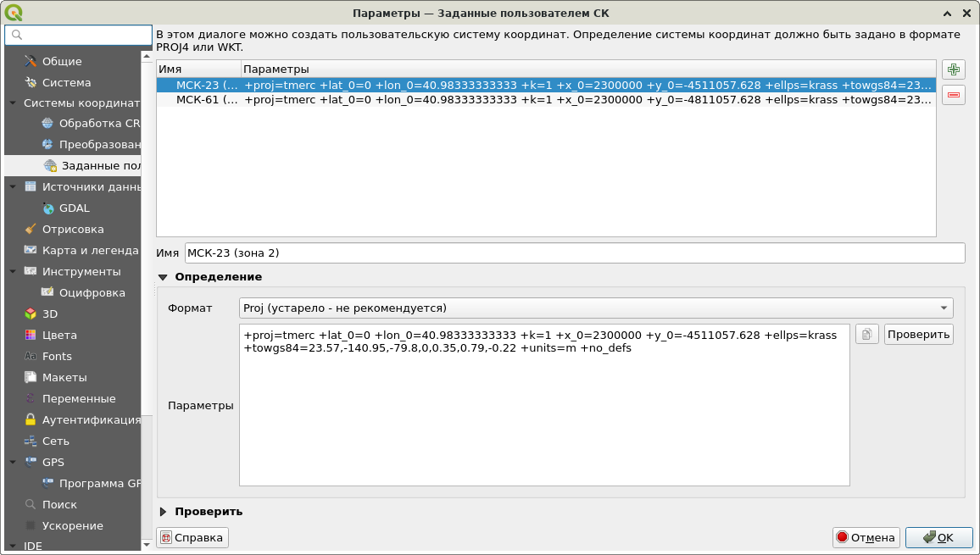Click inside the settings search field
This screenshot has height=555, width=980.
pos(78,35)
